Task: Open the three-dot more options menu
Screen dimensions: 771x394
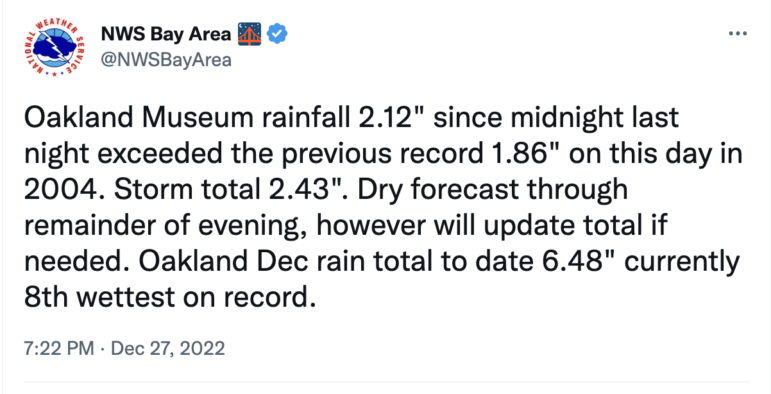Action: pos(738,34)
